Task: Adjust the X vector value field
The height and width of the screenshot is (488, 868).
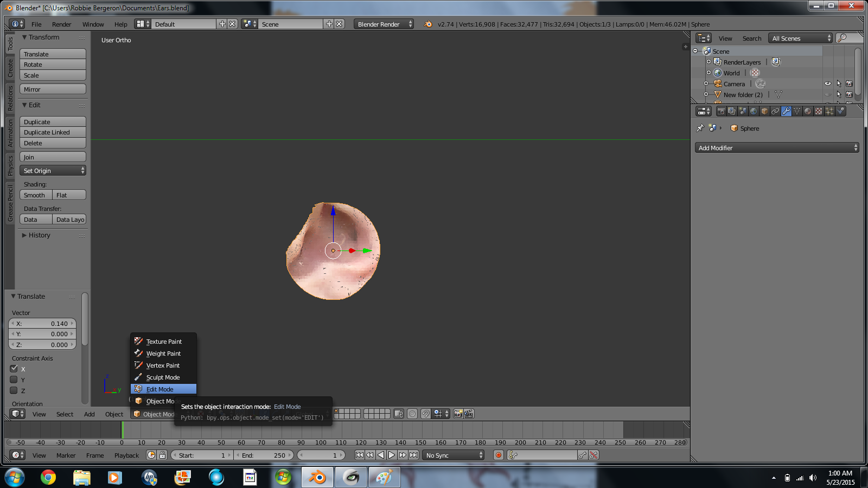Action: click(42, 323)
